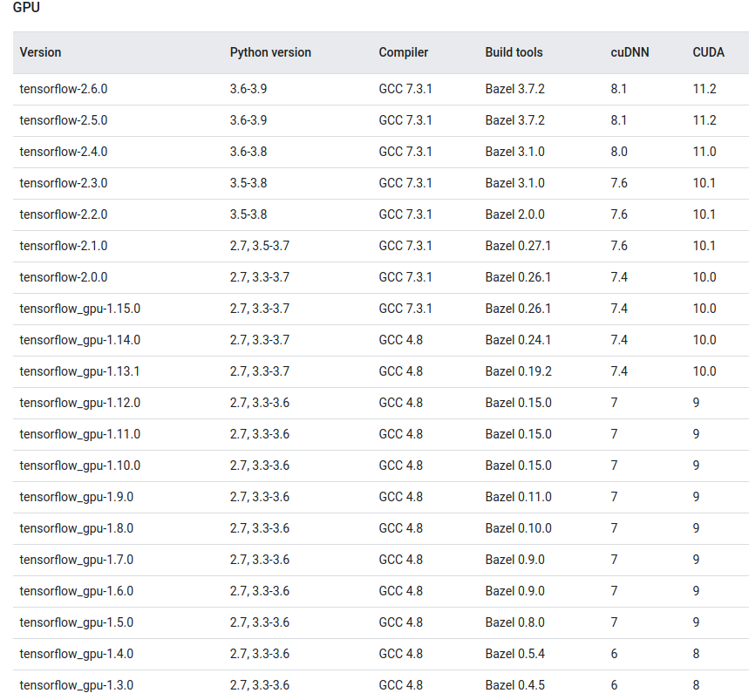Click GCC 7.3.1 in tensorflow_gpu-1.15.0 row
Viewport: 749px width, 700px height.
(x=405, y=309)
